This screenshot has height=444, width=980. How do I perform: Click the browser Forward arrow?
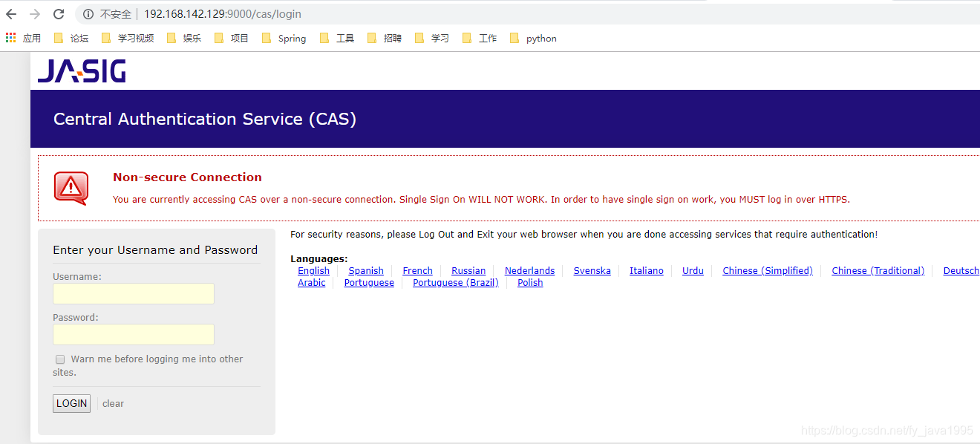point(35,14)
